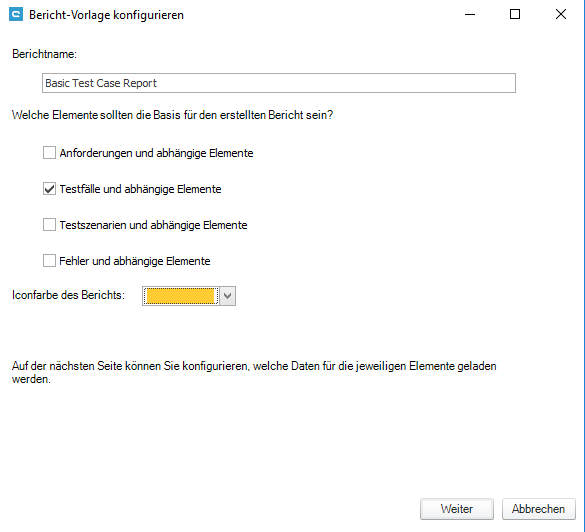Viewport: 585px width, 532px height.
Task: Open the Iconfarbe dropdown arrow
Action: coord(228,296)
